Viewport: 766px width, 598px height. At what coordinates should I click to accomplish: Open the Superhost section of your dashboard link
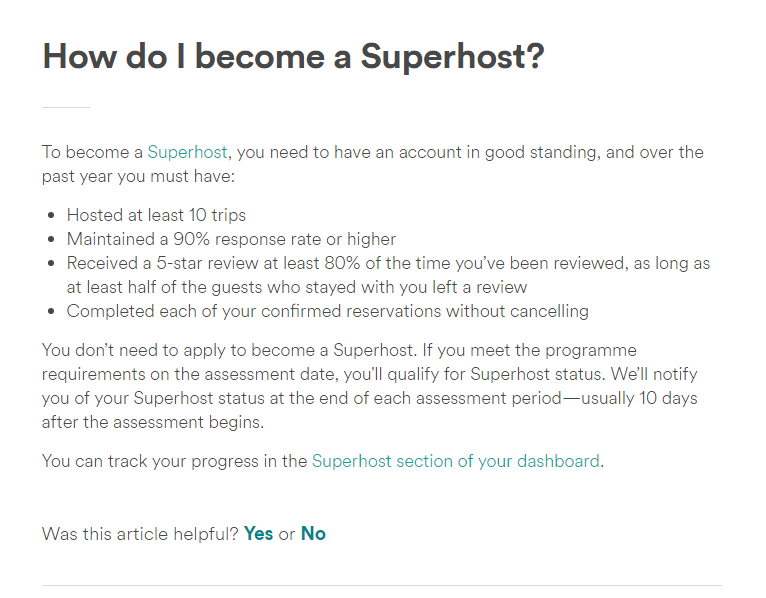(456, 461)
